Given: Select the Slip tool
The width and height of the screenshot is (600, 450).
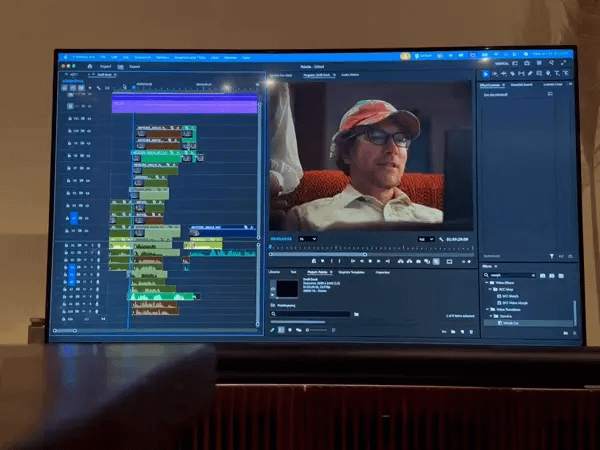Looking at the screenshot, I should pos(521,73).
